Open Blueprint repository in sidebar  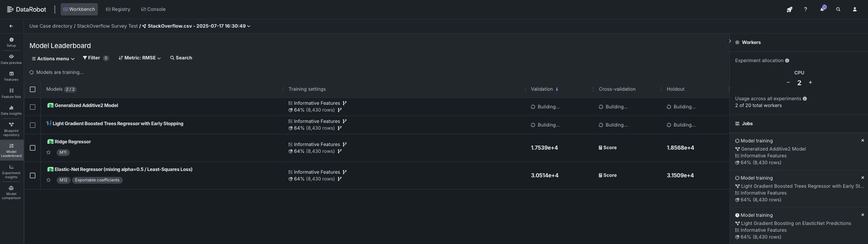click(11, 128)
